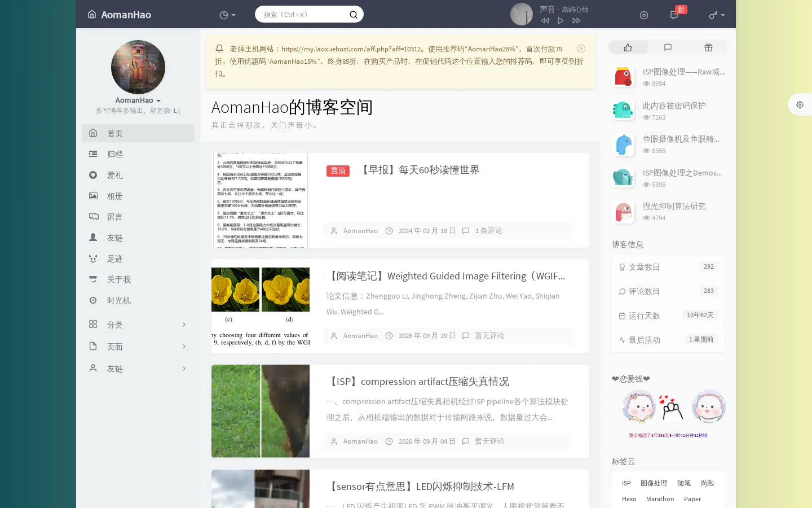Open popular post 鱼眼摄像机及鱼眼畸

click(x=681, y=139)
